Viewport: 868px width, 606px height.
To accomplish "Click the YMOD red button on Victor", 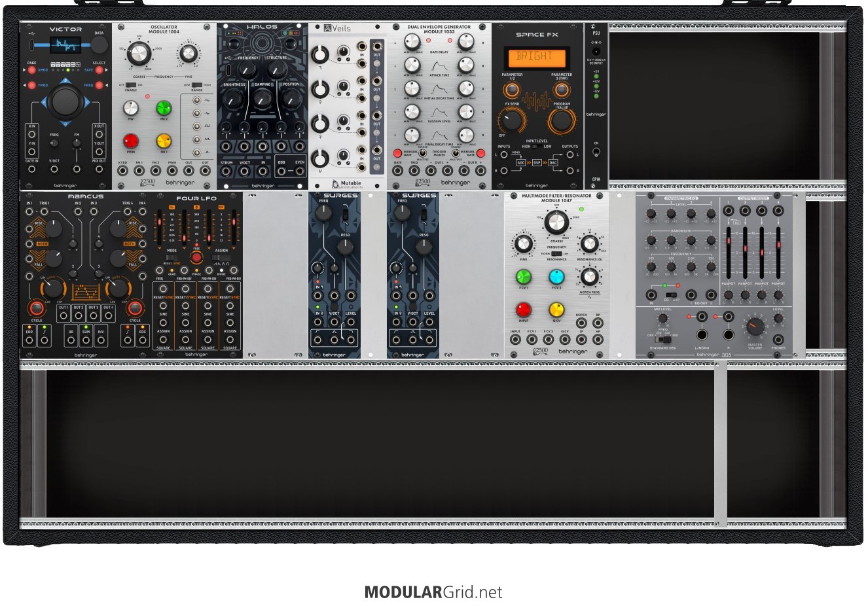I will (31, 85).
